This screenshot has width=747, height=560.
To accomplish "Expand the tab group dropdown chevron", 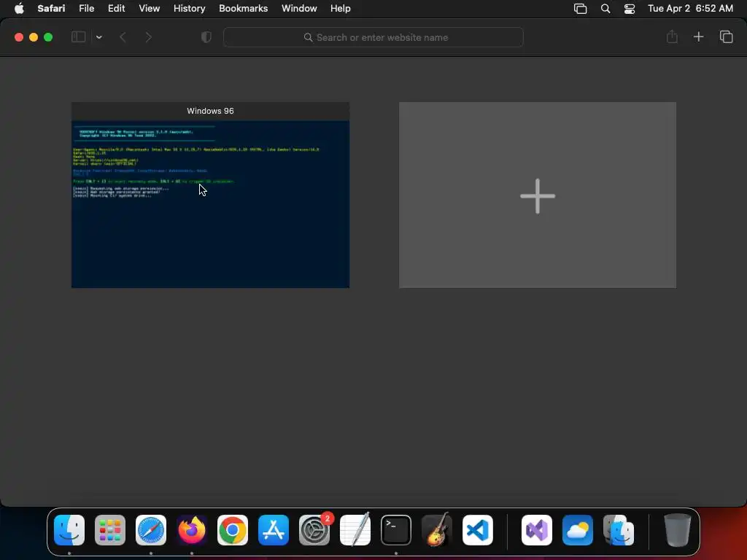I will 98,36.
